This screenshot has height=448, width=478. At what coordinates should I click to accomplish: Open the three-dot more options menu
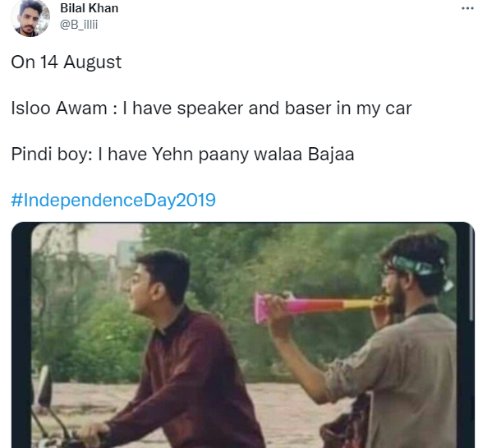coord(467,8)
